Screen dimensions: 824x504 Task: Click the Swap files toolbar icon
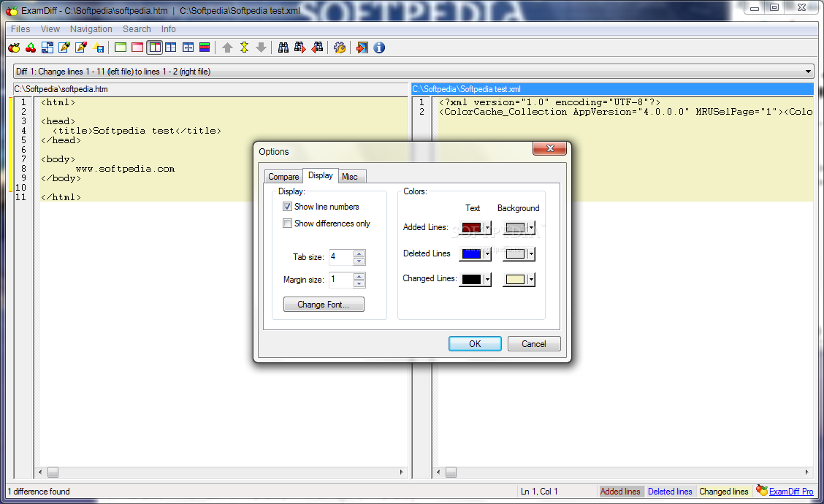coord(47,47)
